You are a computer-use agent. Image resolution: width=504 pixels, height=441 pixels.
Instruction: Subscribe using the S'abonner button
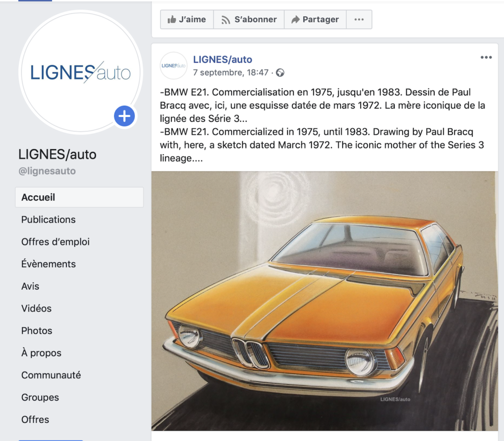[249, 19]
